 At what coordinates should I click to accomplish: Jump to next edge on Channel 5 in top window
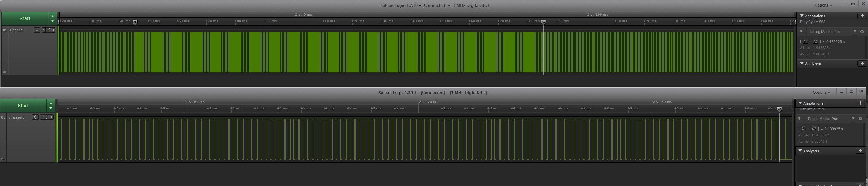pos(53,30)
